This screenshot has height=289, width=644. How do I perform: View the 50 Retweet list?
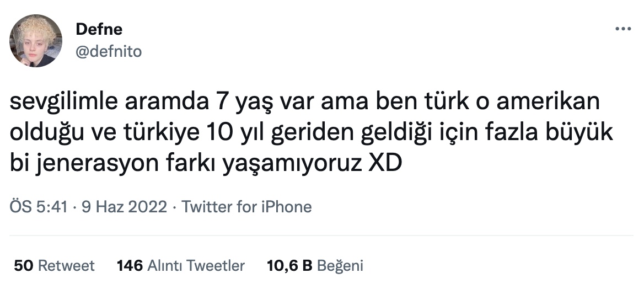coord(54,266)
